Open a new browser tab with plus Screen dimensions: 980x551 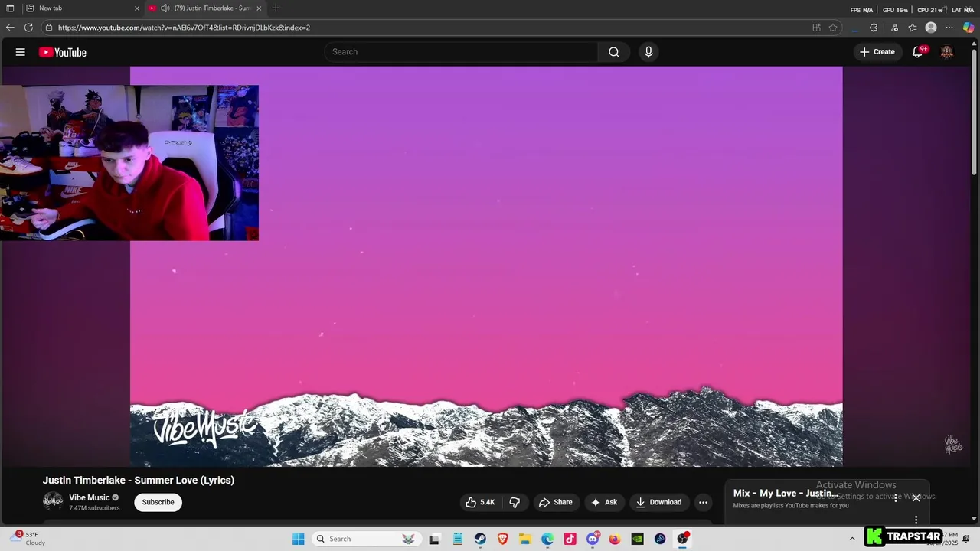click(x=276, y=8)
